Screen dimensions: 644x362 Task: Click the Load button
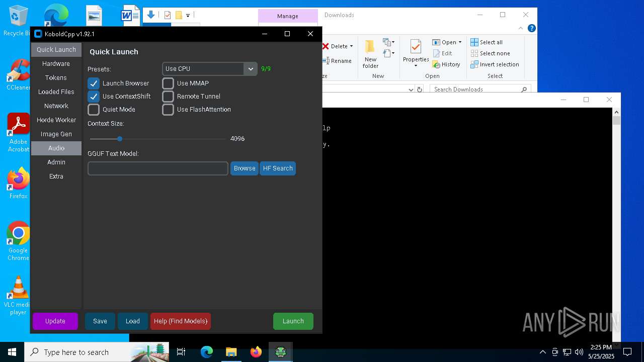[133, 321]
